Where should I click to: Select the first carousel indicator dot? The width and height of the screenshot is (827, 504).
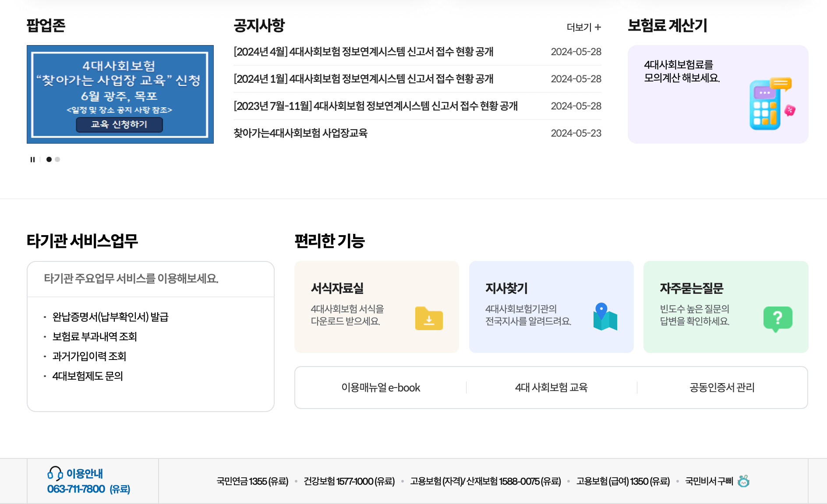coord(49,160)
